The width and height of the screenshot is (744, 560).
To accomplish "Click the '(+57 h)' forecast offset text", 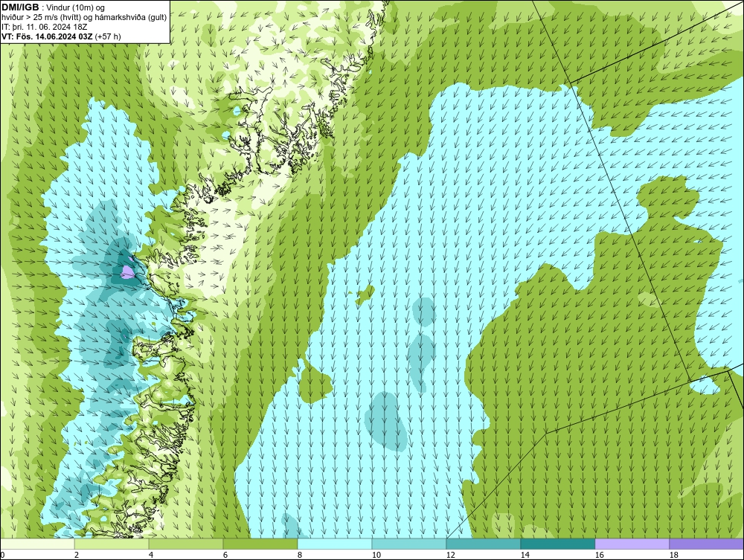I will pos(108,36).
